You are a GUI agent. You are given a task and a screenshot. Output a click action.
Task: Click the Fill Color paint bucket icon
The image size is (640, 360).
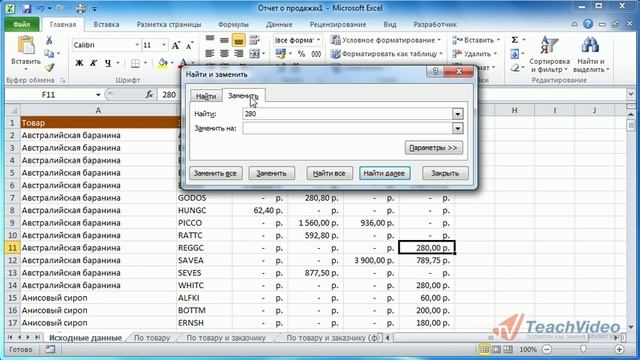click(163, 63)
